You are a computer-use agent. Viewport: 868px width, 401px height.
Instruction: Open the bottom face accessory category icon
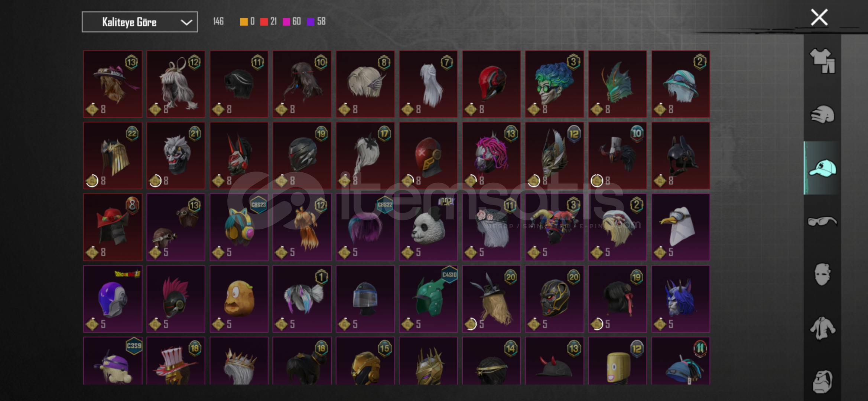(x=822, y=381)
